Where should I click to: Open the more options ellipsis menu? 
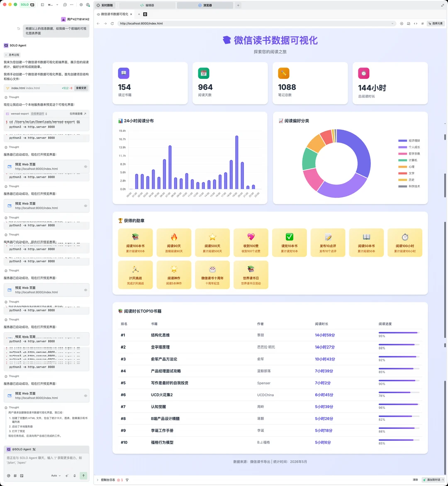(x=72, y=5)
